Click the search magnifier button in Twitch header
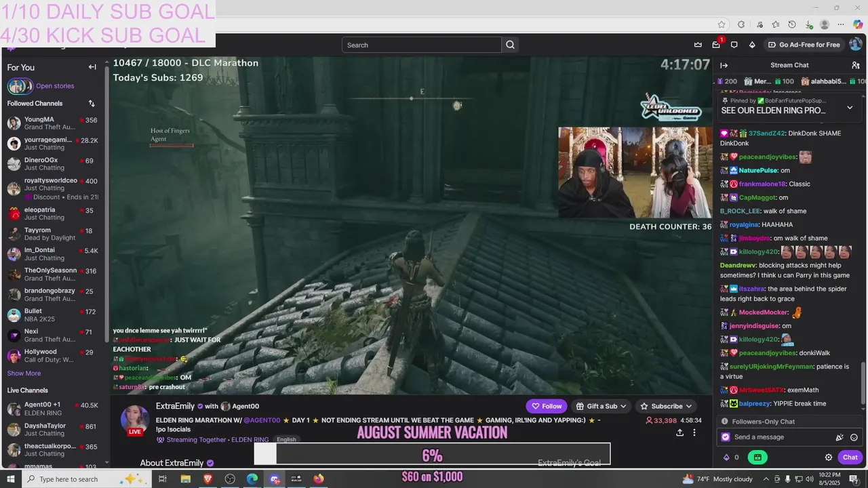Image resolution: width=868 pixels, height=488 pixels. point(511,45)
